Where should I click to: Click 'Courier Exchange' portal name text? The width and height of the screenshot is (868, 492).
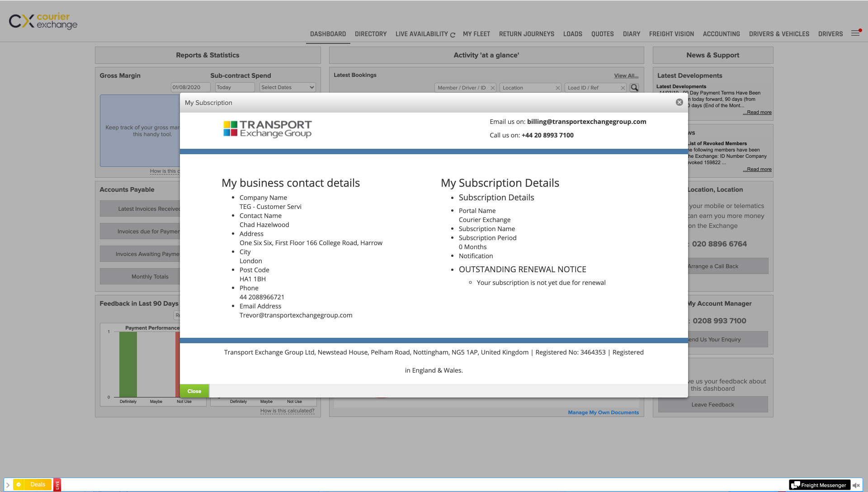(x=485, y=220)
